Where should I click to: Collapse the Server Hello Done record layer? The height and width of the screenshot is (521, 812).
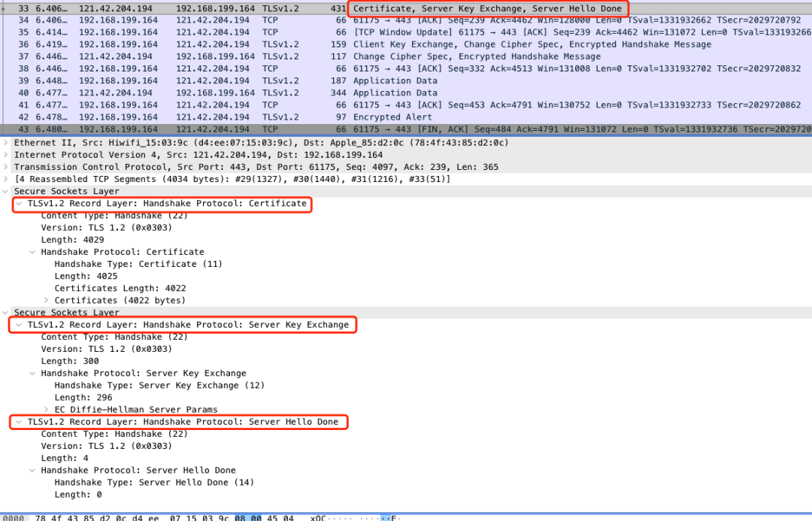point(19,422)
